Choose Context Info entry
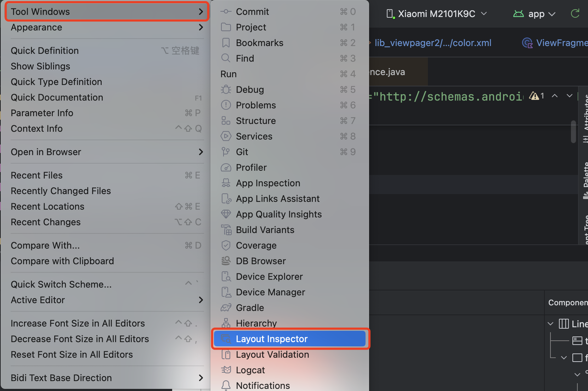Viewport: 588px width, 391px height. 107,129
